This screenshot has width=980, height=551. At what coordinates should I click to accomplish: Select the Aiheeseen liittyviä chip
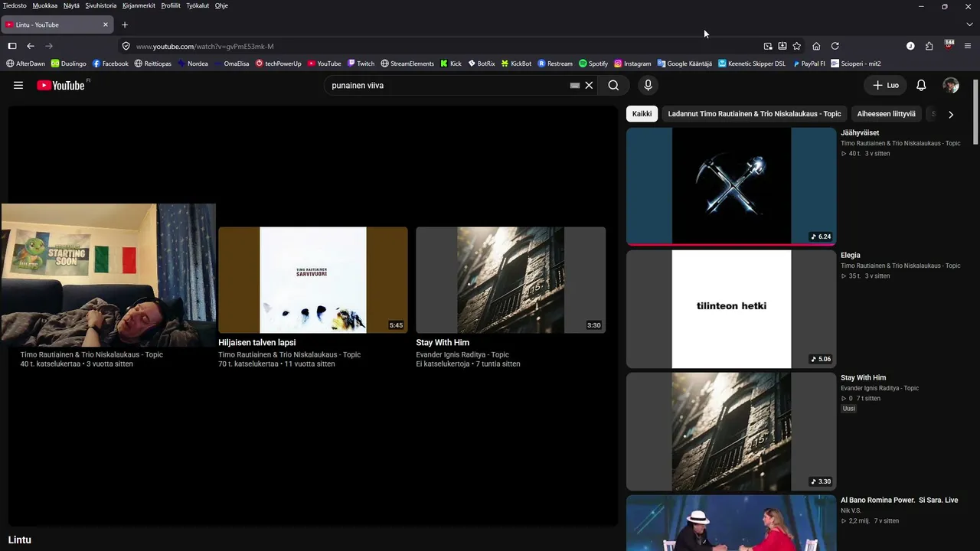[886, 114]
